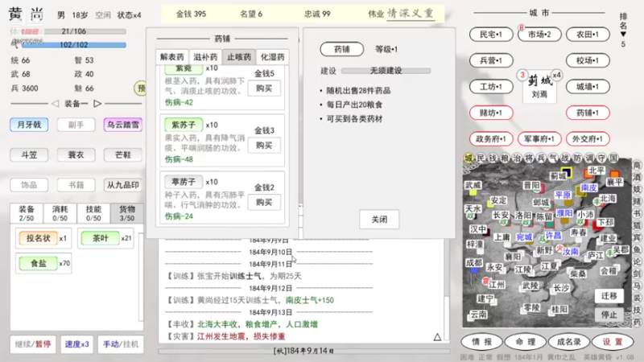Open the 论 debate side icon
Viewport: 644px width, 362px height.
(x=637, y=261)
